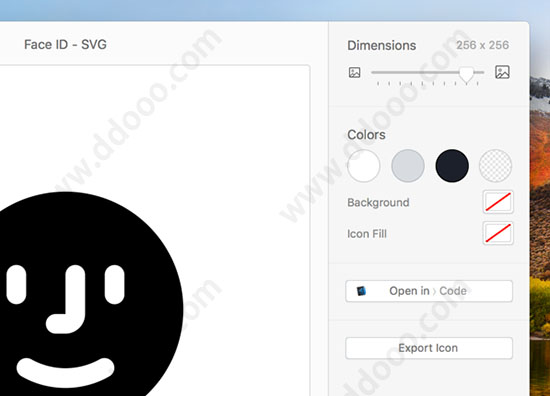The width and height of the screenshot is (550, 396).
Task: Click the small image icon left of slider
Action: click(x=354, y=73)
